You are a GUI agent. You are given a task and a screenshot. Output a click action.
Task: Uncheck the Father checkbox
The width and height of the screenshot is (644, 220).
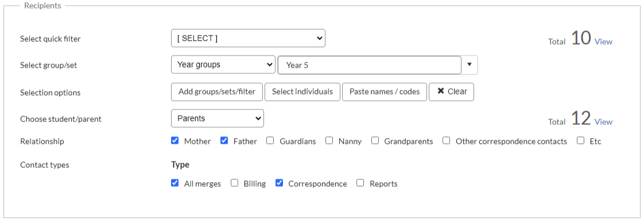pos(224,140)
